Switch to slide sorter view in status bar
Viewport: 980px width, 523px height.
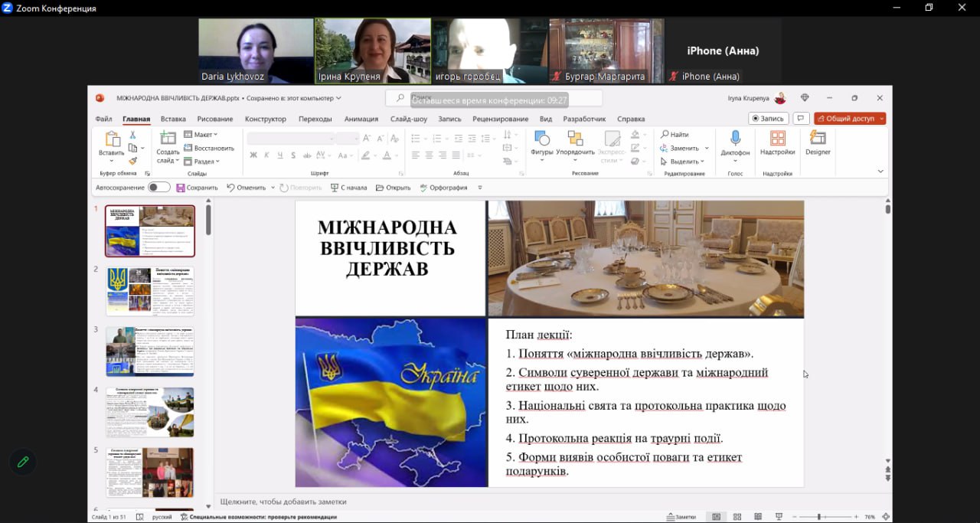(737, 517)
